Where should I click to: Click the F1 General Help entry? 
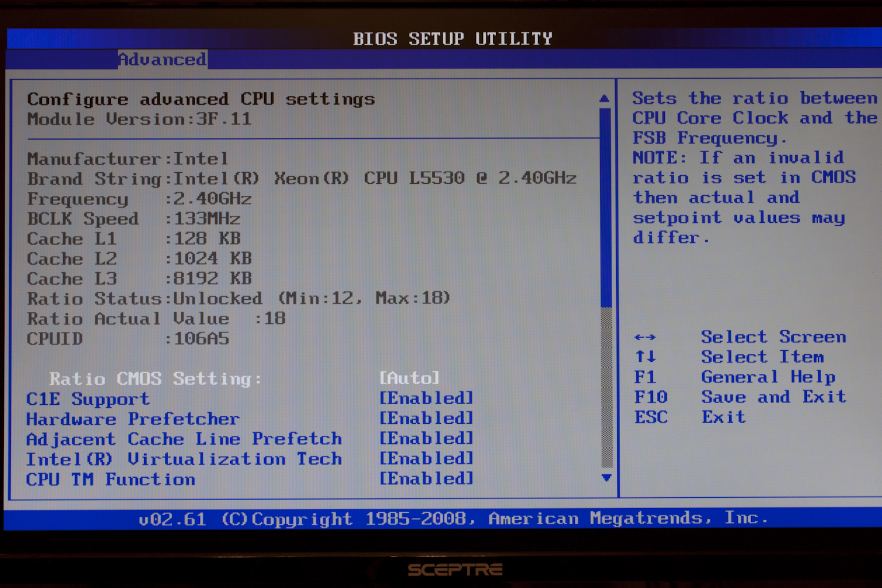click(x=734, y=377)
